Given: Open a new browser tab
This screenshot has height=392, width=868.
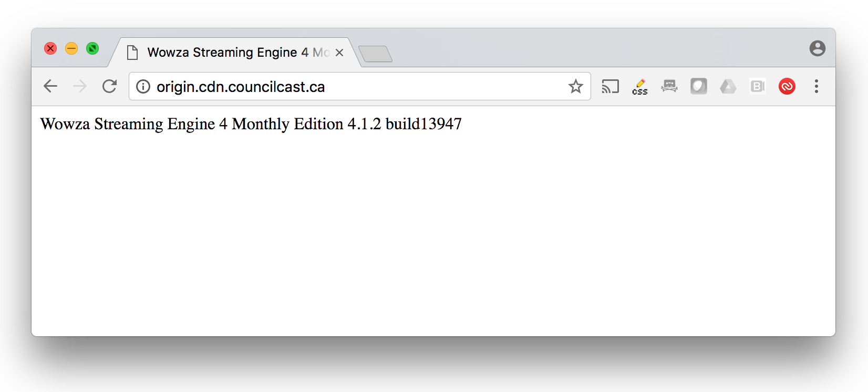Looking at the screenshot, I should pyautogui.click(x=375, y=54).
